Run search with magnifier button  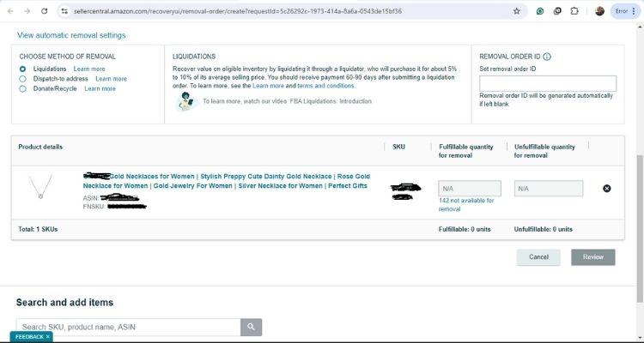coord(251,327)
